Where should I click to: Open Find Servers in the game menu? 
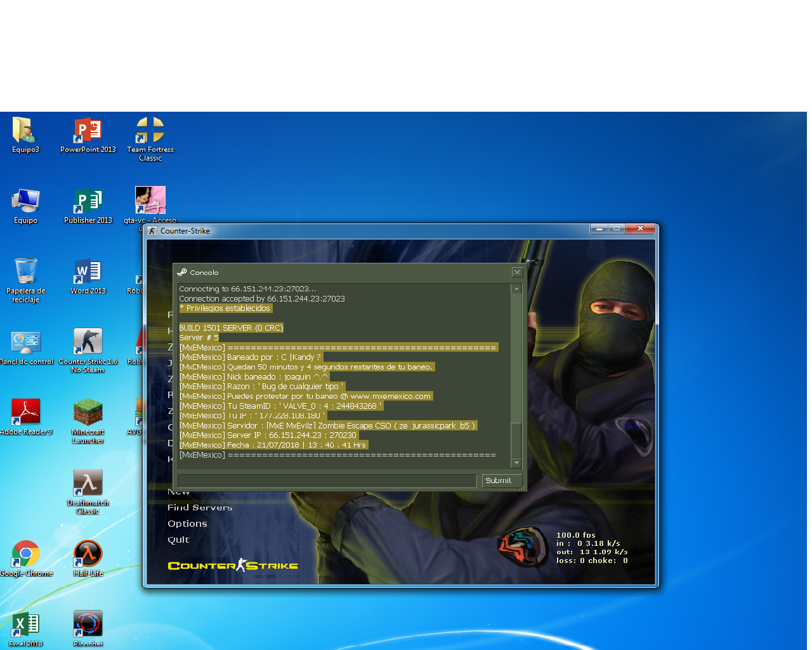[x=200, y=508]
